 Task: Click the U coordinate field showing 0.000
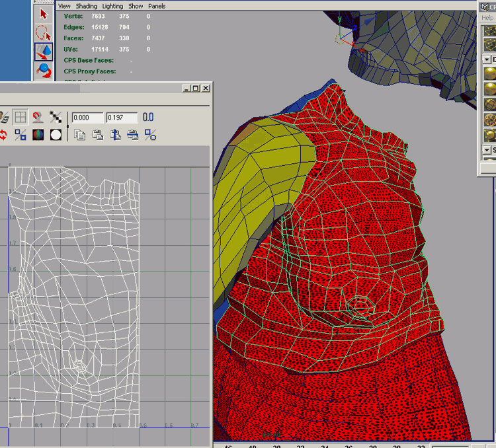87,118
